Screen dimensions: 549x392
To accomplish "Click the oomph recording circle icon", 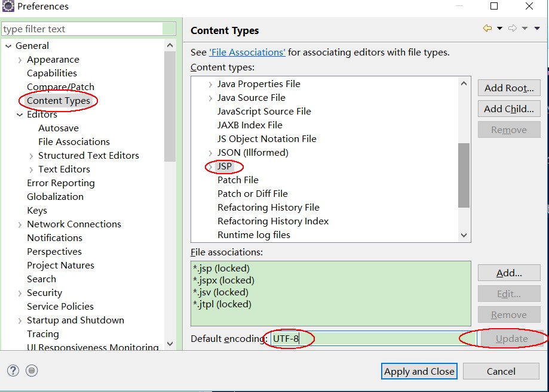I will coord(32,371).
